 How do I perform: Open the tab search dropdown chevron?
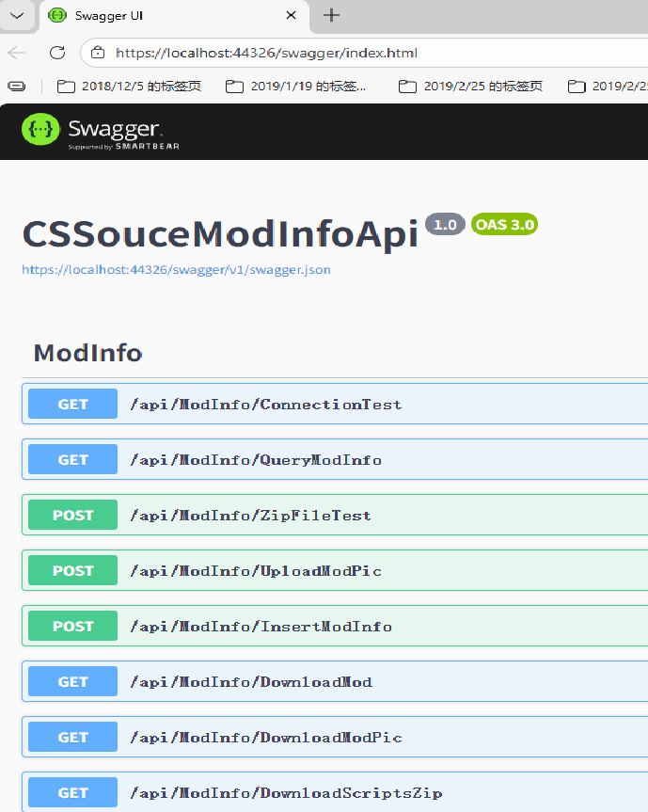pos(17,15)
